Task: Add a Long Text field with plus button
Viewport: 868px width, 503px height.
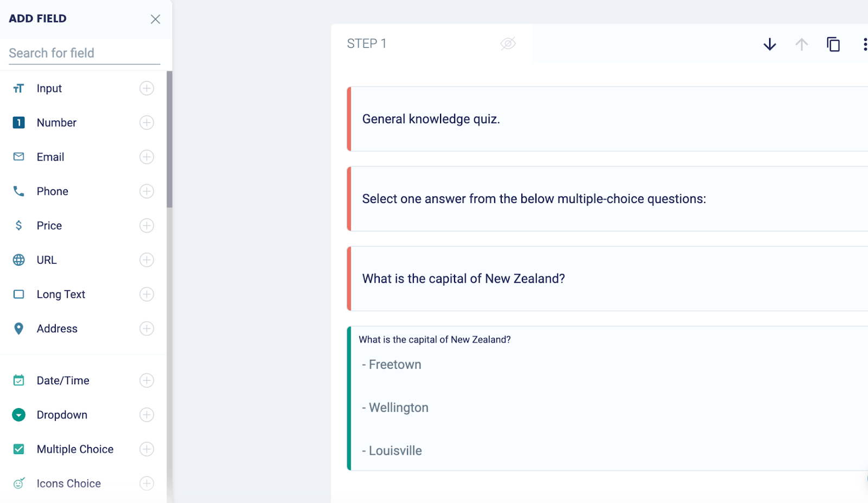Action: click(x=146, y=294)
